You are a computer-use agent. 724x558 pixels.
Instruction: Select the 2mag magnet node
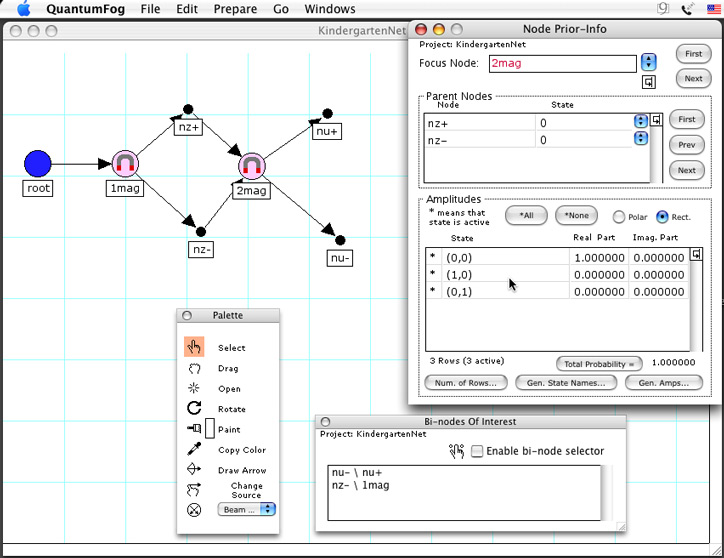[x=252, y=166]
